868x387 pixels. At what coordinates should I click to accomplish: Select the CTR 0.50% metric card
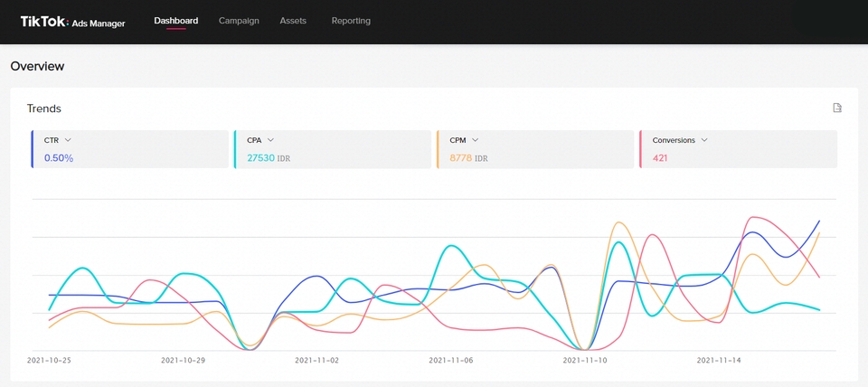tap(129, 149)
